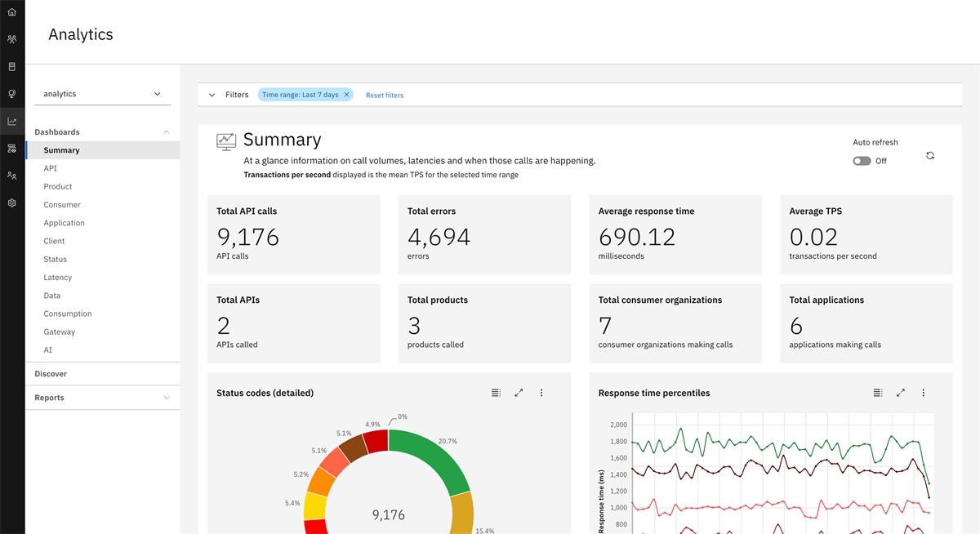Remove the Time range Last 7 days filter
980x534 pixels.
[346, 95]
